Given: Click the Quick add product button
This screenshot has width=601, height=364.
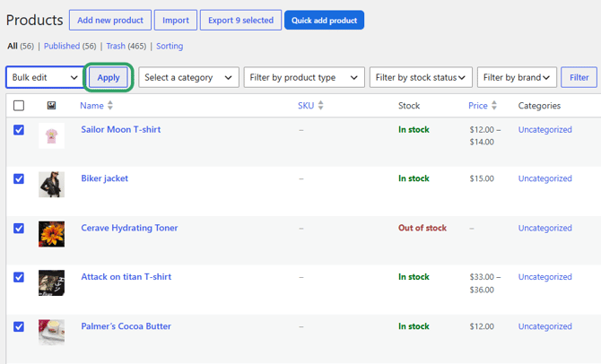Looking at the screenshot, I should [x=324, y=20].
